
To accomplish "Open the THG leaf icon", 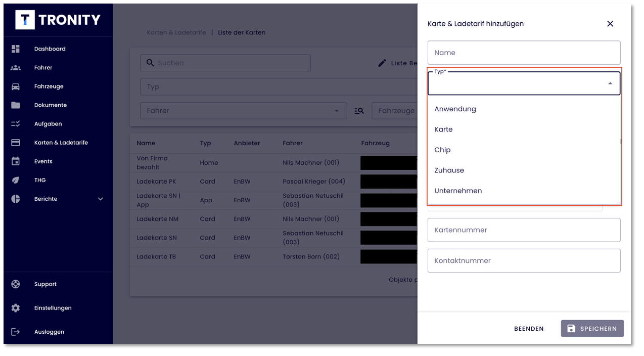I will pos(16,180).
